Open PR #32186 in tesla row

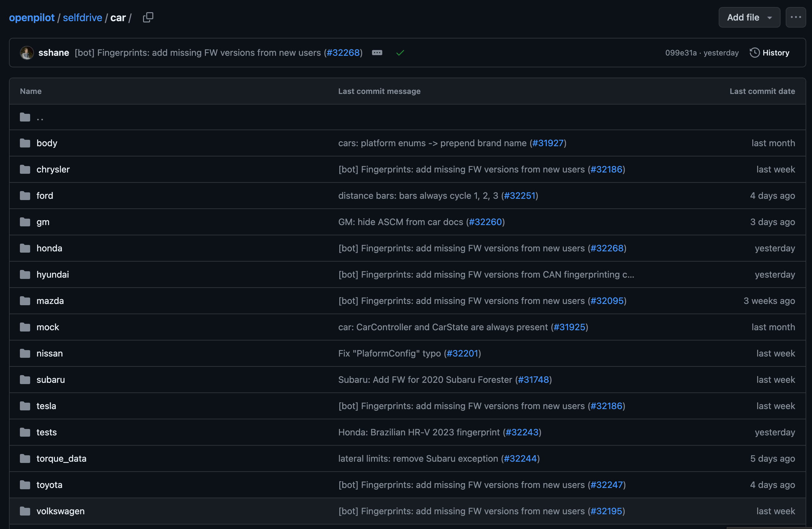point(606,406)
